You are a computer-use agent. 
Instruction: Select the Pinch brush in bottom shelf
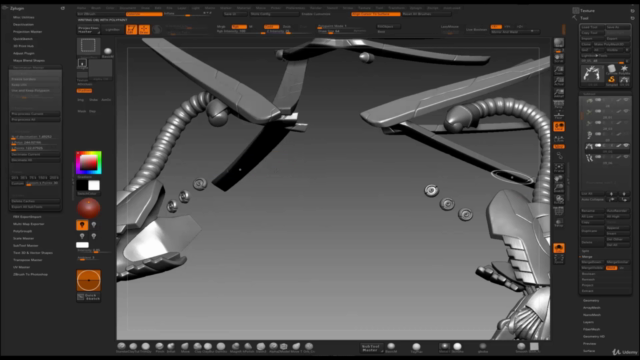coord(160,347)
